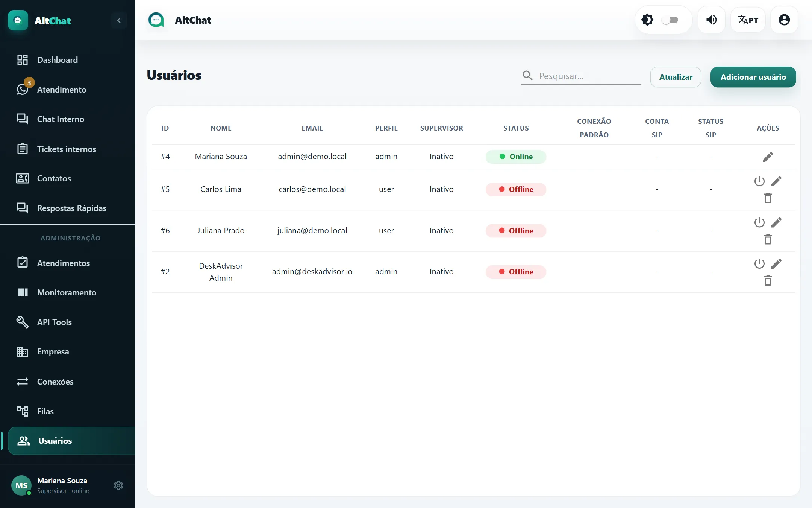Open the PT language selector
The width and height of the screenshot is (812, 508).
(x=748, y=20)
